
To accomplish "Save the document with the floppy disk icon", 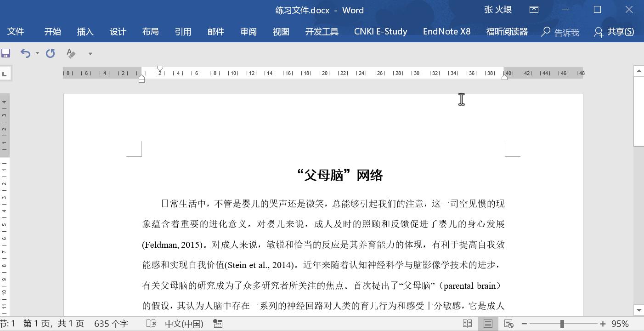I will click(6, 53).
